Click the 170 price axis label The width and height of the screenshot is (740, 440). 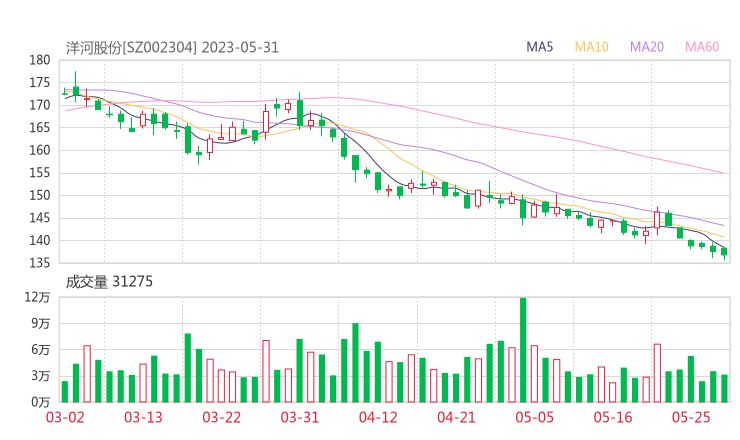click(x=40, y=105)
